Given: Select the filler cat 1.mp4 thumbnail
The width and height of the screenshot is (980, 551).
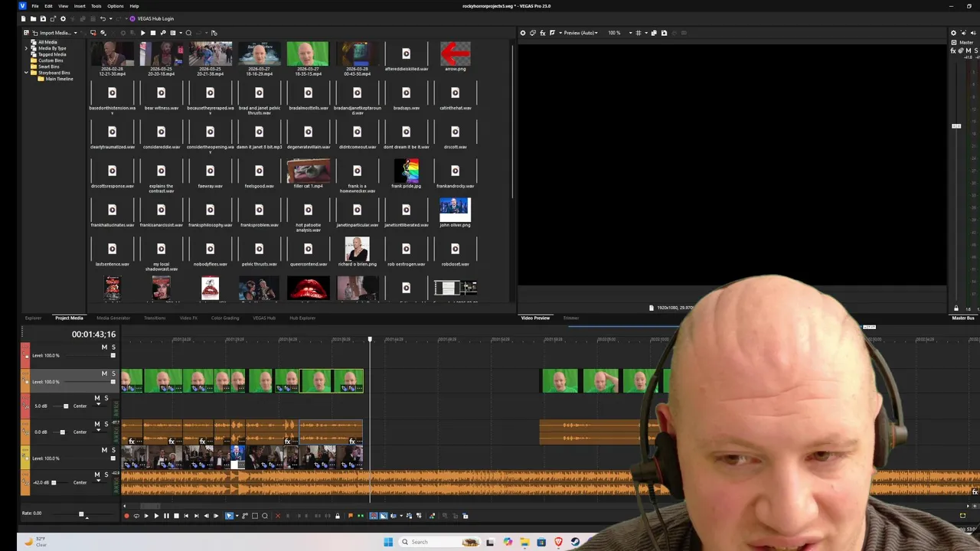Looking at the screenshot, I should (308, 171).
